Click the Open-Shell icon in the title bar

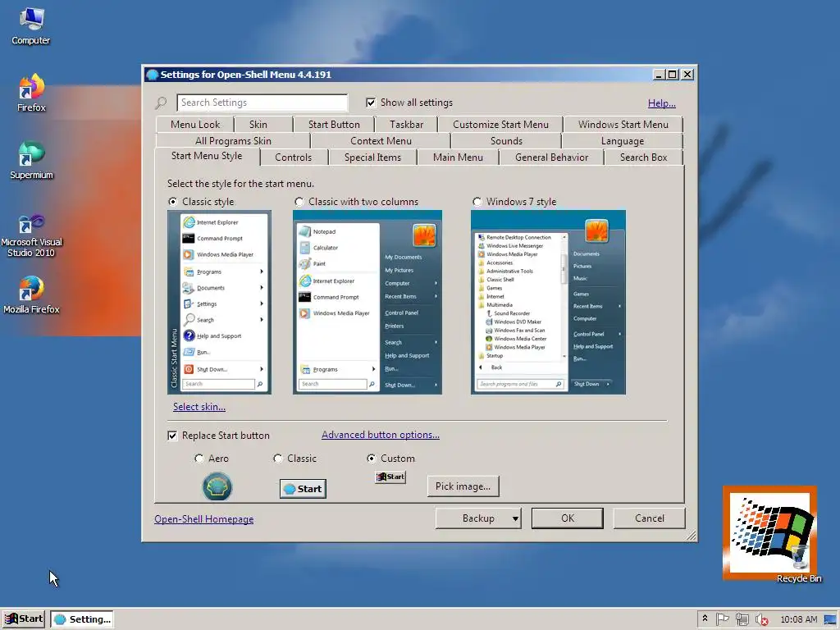[152, 75]
